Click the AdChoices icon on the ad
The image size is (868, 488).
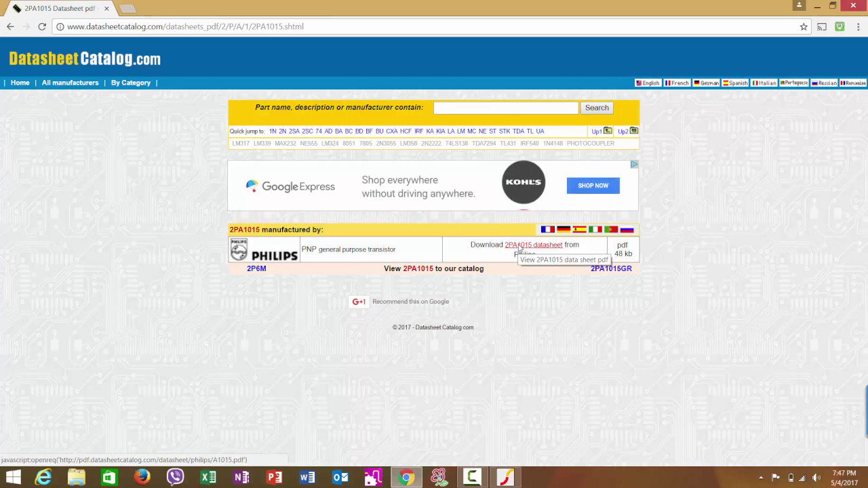[x=635, y=164]
